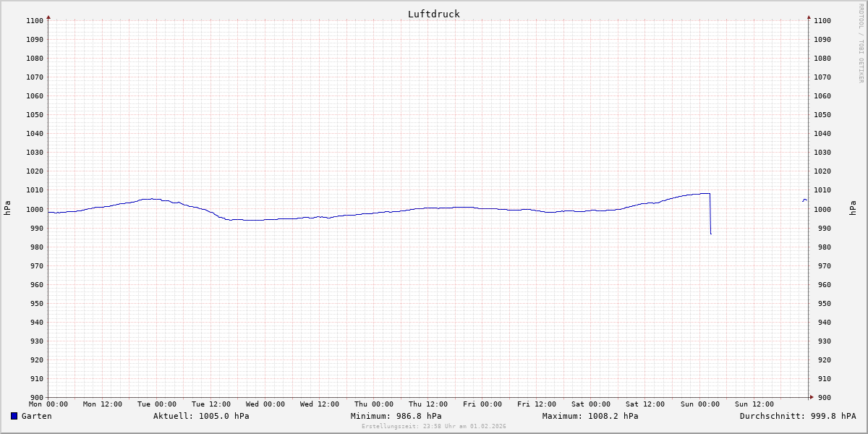Click the red arrow atop the right axis

coord(809,17)
